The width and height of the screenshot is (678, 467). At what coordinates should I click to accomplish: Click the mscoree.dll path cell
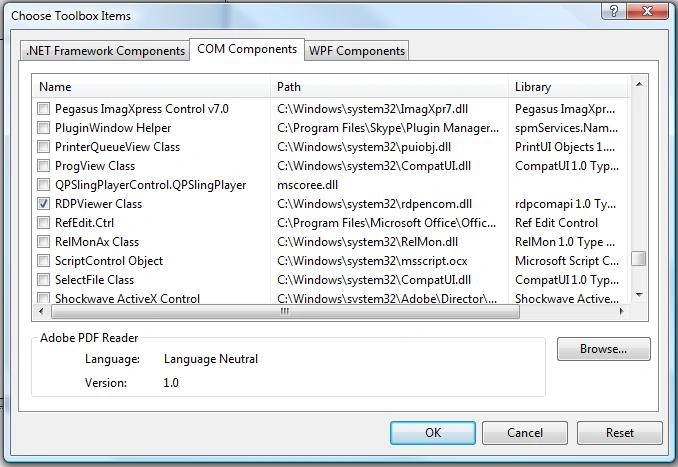click(307, 185)
